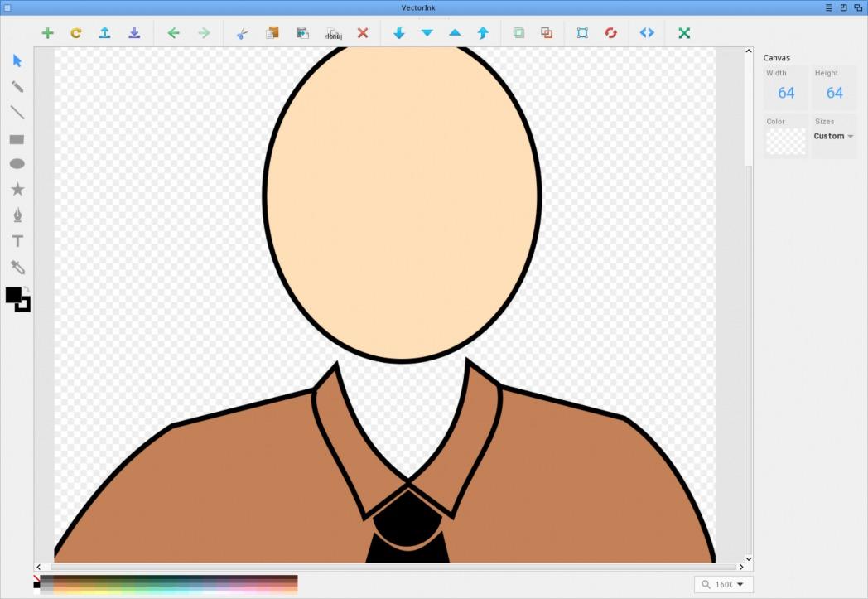Select the Star tool
This screenshot has width=868, height=599.
click(x=17, y=190)
